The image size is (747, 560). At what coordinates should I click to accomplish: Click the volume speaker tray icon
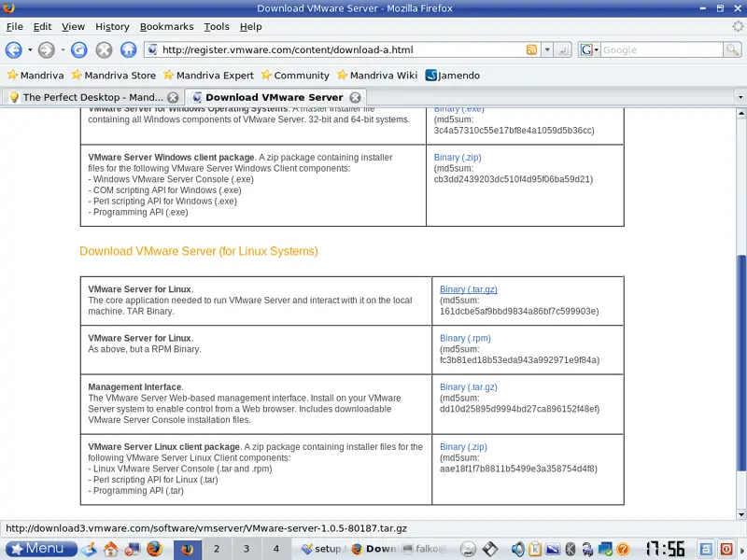(x=518, y=549)
